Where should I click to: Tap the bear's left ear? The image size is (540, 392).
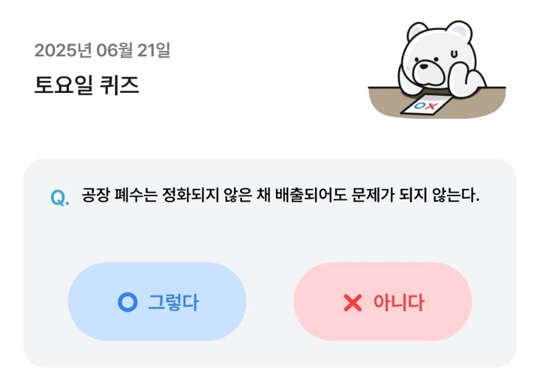[417, 32]
